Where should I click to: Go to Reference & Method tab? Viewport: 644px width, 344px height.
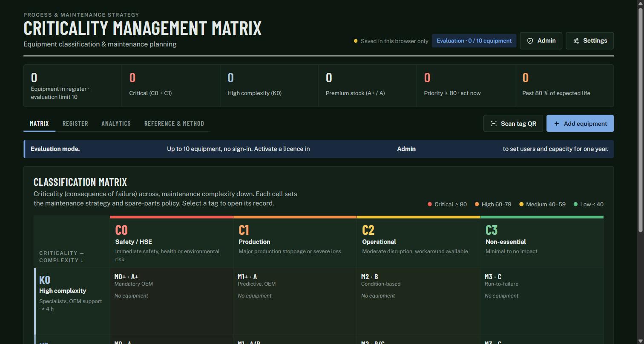[x=174, y=124]
